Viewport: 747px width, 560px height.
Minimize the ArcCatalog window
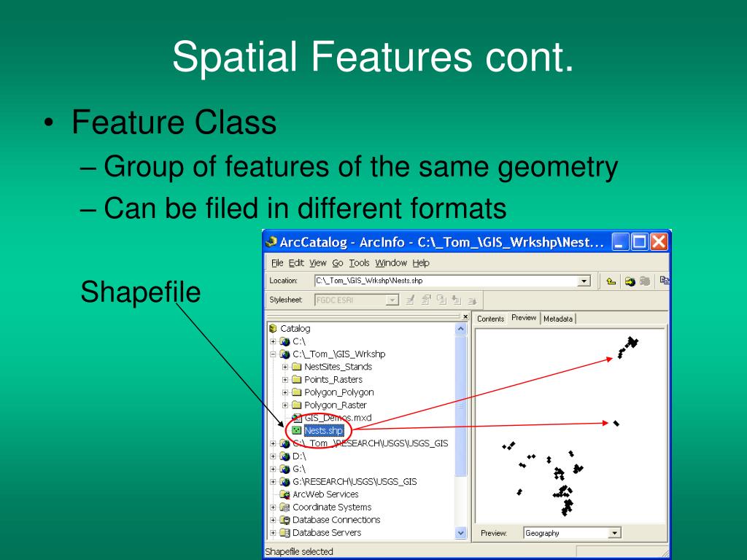[x=620, y=242]
